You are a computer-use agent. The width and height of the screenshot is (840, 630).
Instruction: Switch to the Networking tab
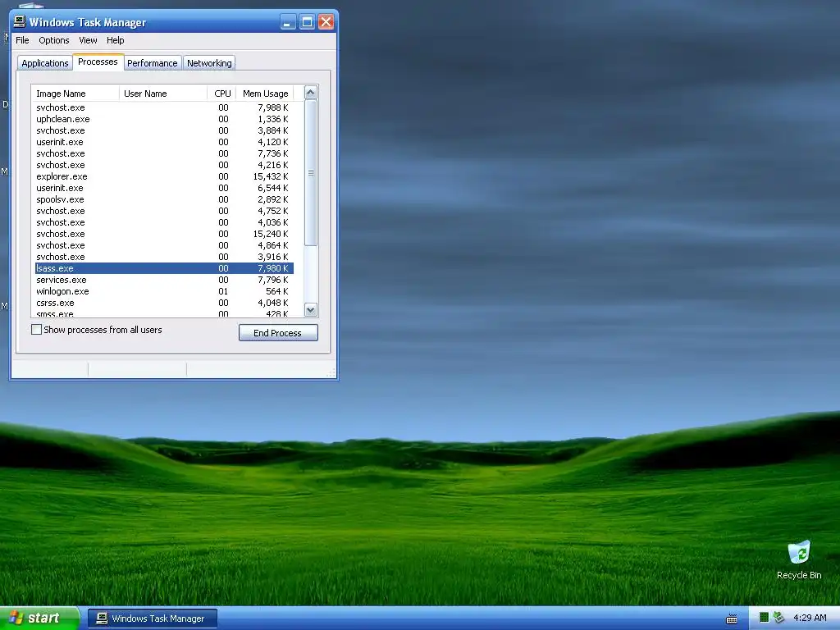click(209, 62)
